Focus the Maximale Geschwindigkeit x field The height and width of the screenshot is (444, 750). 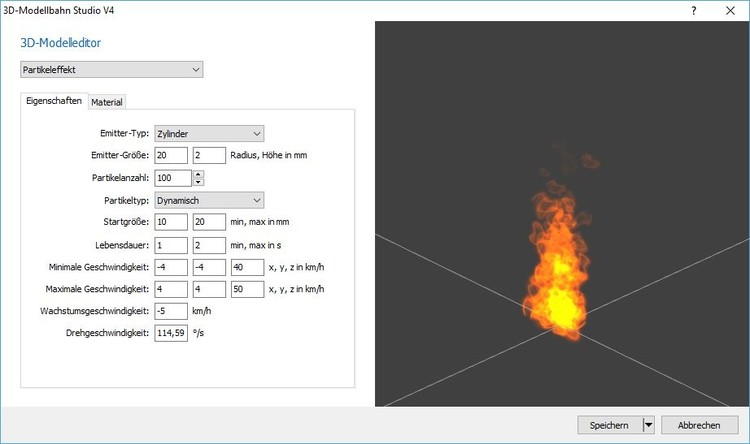(171, 289)
